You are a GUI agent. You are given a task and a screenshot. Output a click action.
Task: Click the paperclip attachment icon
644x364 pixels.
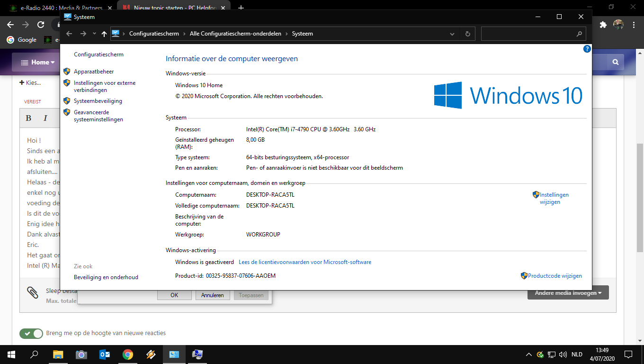click(33, 292)
